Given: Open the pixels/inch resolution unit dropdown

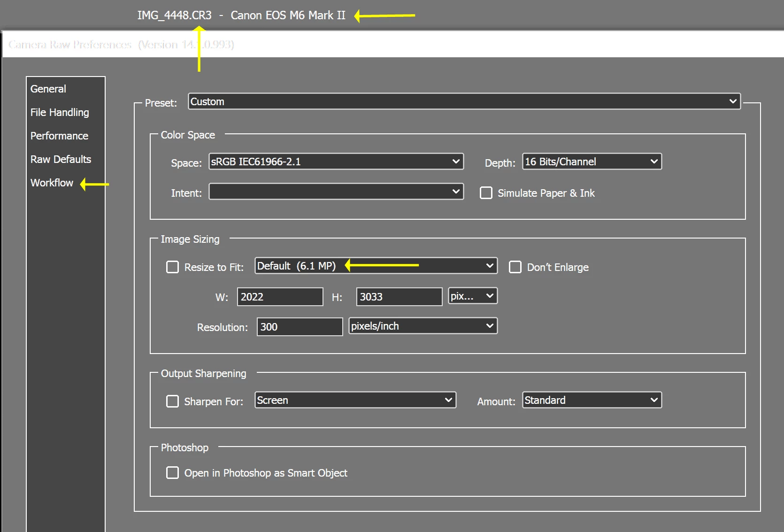Looking at the screenshot, I should (x=423, y=326).
